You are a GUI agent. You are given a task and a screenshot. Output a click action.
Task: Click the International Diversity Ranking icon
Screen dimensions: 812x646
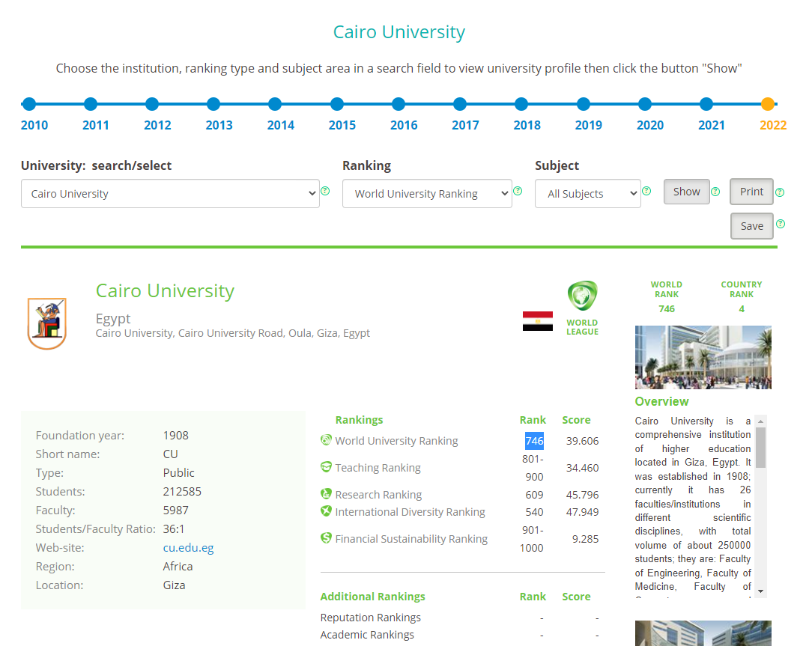326,511
